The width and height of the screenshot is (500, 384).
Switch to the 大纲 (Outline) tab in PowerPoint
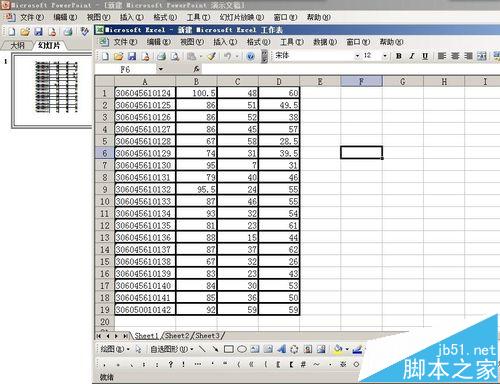click(17, 45)
